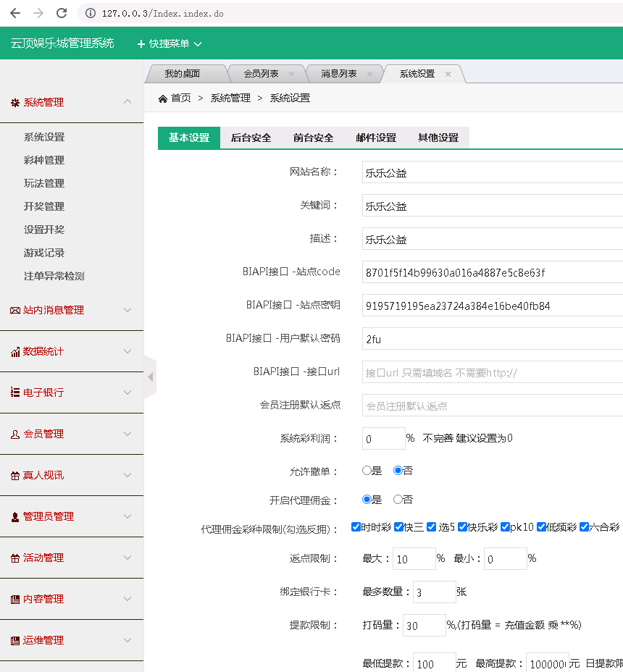Click the 会员管理 person icon
The image size is (623, 672).
click(16, 434)
